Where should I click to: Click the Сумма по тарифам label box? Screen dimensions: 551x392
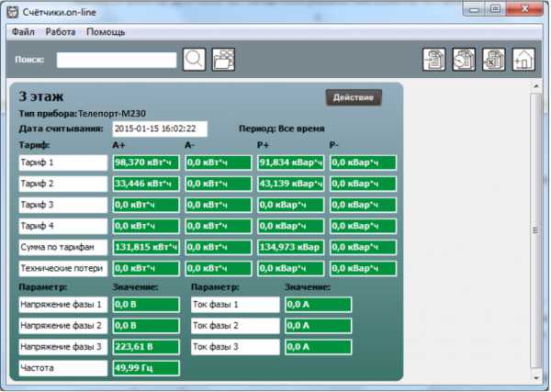tap(62, 247)
